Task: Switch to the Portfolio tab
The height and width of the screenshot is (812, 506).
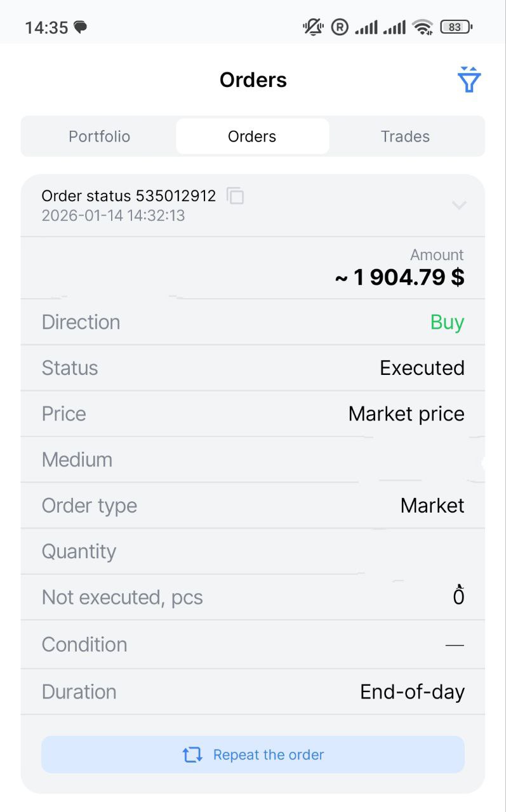Action: [99, 136]
